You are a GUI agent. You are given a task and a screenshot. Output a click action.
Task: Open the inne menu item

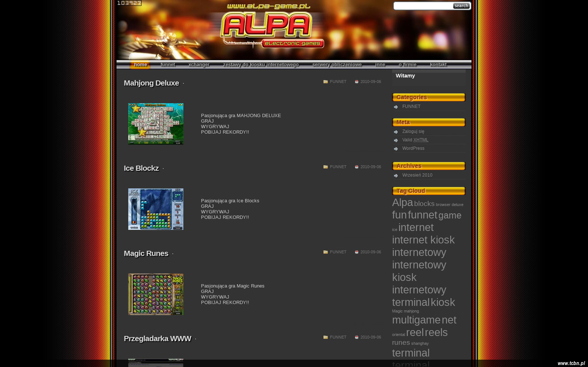pos(380,65)
